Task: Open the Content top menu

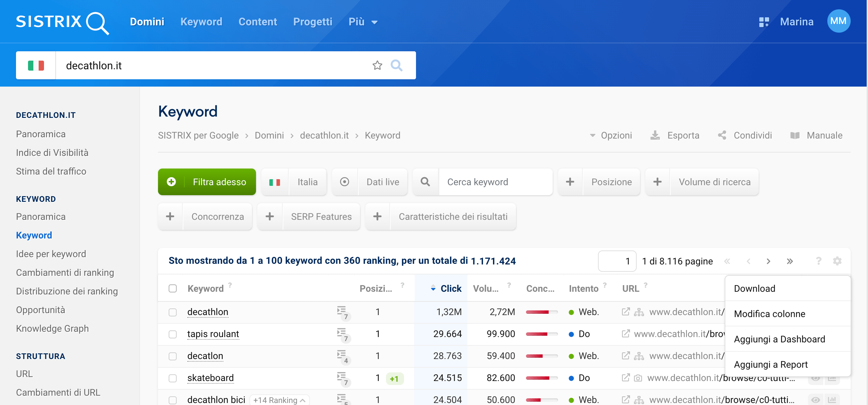Action: 258,22
